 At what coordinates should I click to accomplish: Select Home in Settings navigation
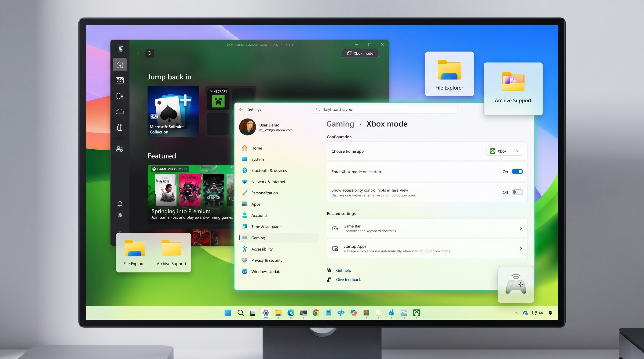(x=278, y=148)
